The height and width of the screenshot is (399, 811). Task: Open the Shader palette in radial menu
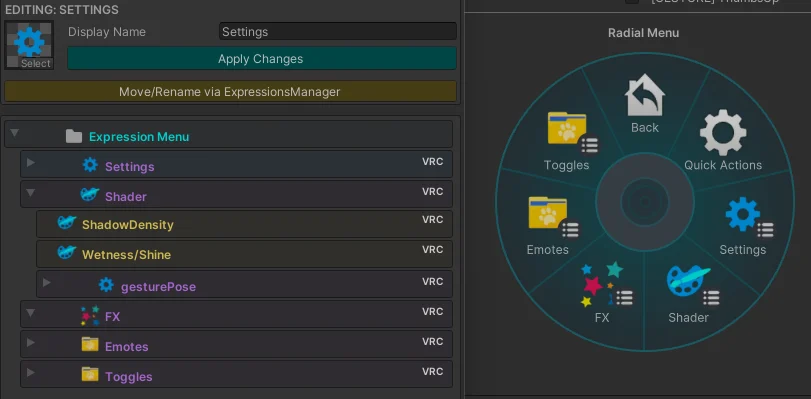click(x=687, y=282)
